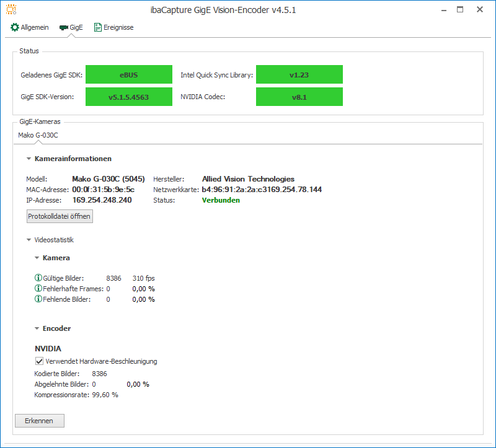Click the Kodierte Bilder value 8386
The width and height of the screenshot is (496, 448).
pos(99,374)
